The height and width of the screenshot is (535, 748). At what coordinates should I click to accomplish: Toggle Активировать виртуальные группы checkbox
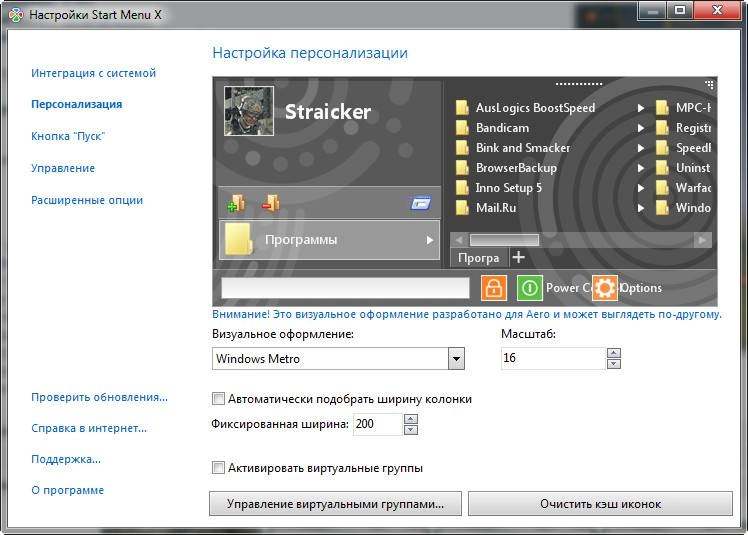218,467
